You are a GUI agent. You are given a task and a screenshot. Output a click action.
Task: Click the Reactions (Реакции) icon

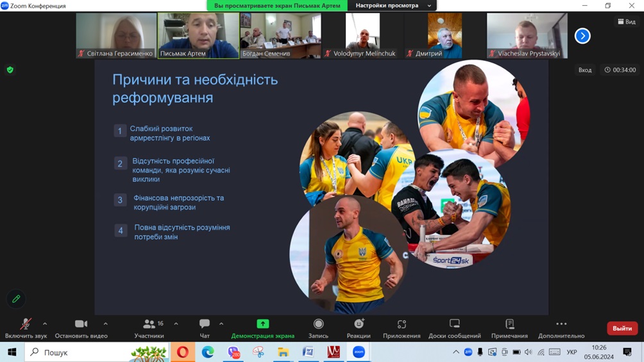point(359,327)
